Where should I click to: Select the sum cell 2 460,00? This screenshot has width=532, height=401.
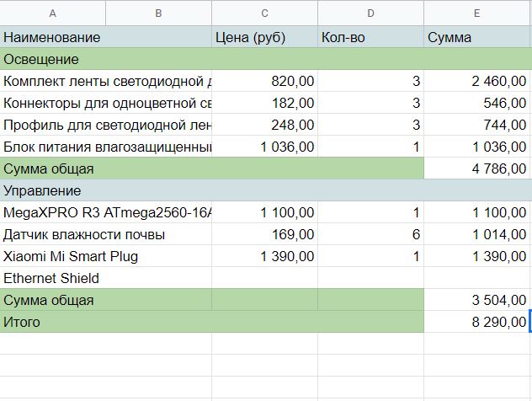tap(476, 81)
